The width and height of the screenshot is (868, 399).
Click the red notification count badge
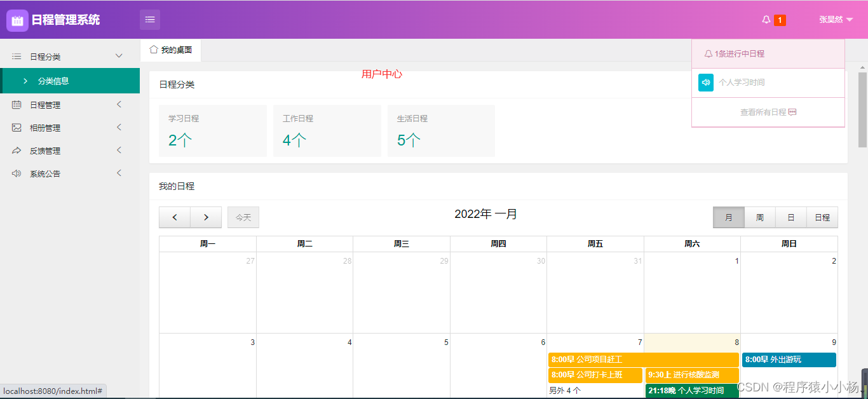coord(780,20)
